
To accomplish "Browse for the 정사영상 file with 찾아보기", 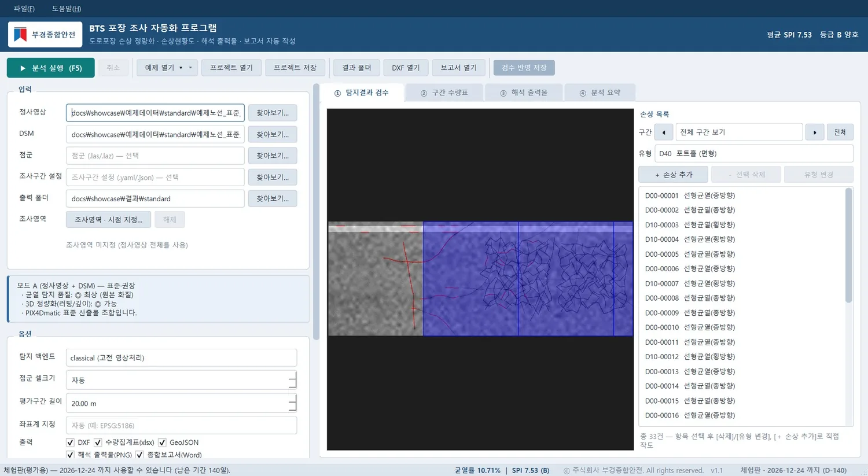I will click(273, 113).
